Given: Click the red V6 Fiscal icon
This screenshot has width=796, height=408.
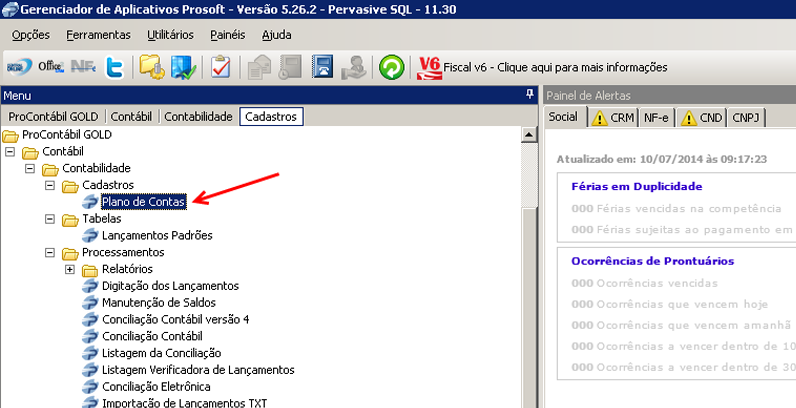Looking at the screenshot, I should pos(429,67).
